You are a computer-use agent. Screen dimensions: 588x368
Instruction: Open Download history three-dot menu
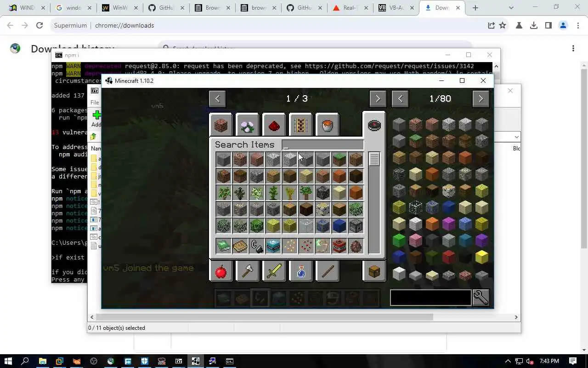(573, 48)
